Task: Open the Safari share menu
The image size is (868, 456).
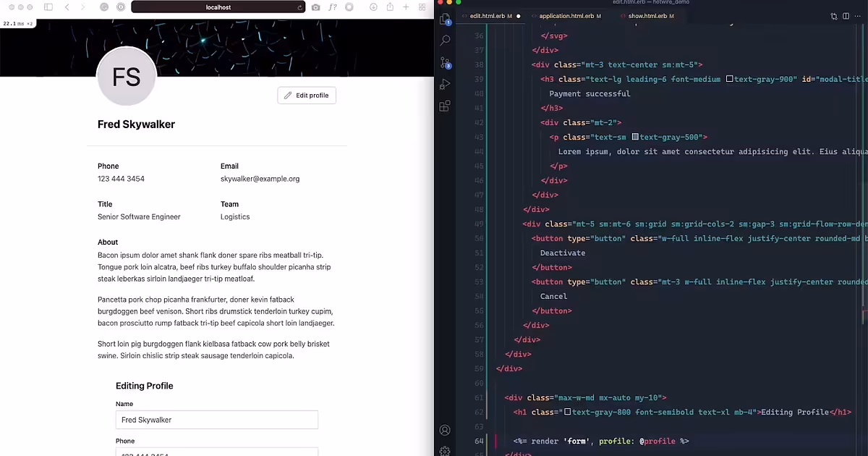Action: pyautogui.click(x=391, y=7)
